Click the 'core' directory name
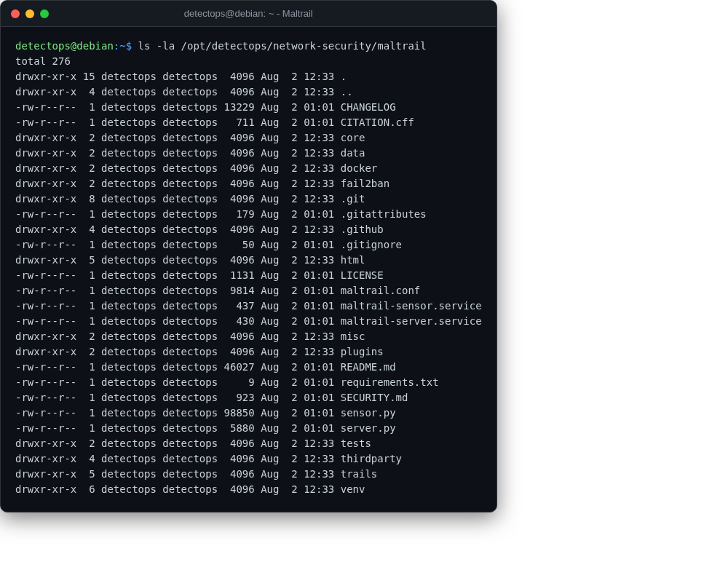 (x=353, y=138)
